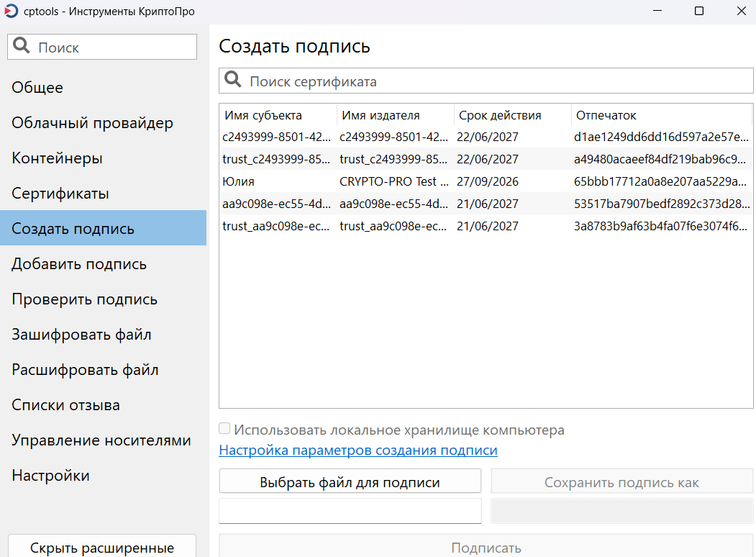Screen dimensions: 756x557
Task: Click the Скрыть расширенные button
Action: point(102,547)
